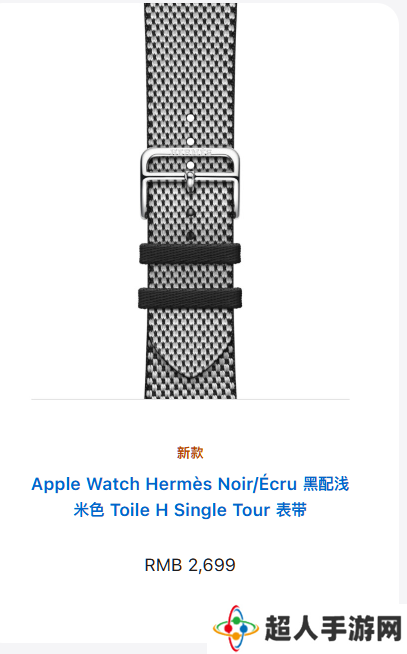Click the word Hermès in the product title
This screenshot has height=654, width=407.
(x=179, y=484)
